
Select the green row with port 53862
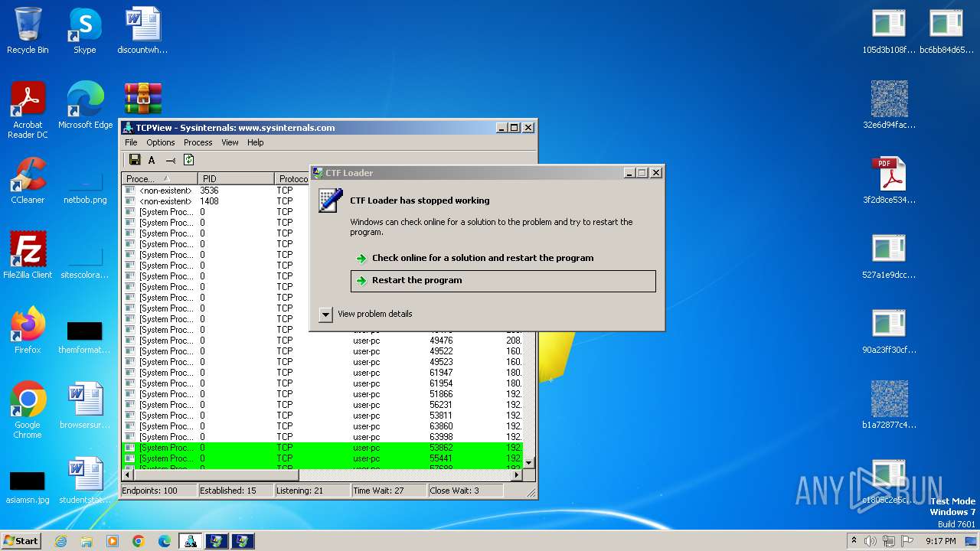click(x=322, y=448)
